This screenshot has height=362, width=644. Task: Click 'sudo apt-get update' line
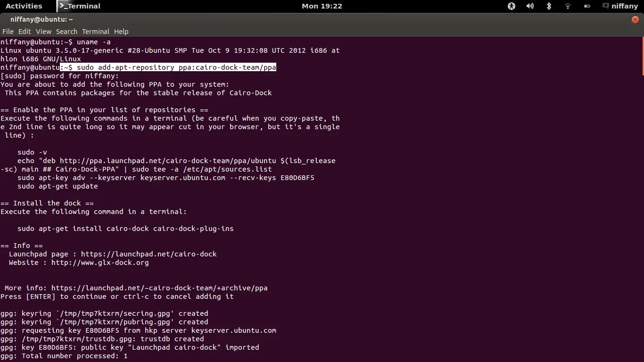pyautogui.click(x=58, y=186)
